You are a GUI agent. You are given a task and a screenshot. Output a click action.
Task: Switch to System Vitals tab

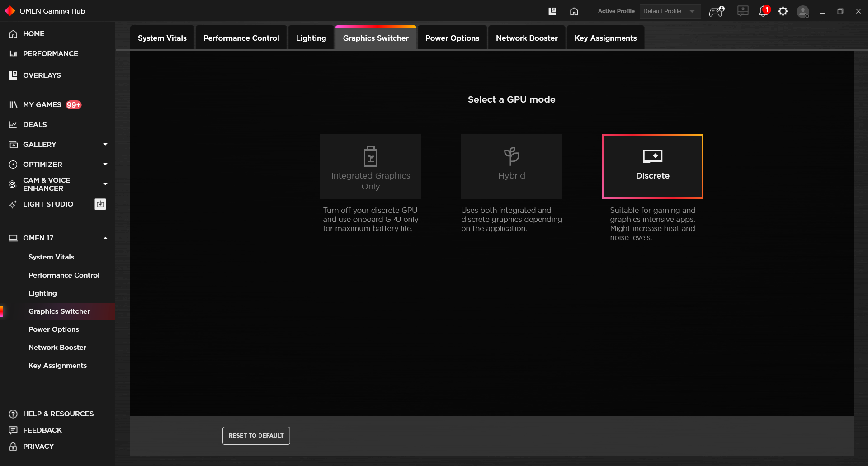pos(162,38)
